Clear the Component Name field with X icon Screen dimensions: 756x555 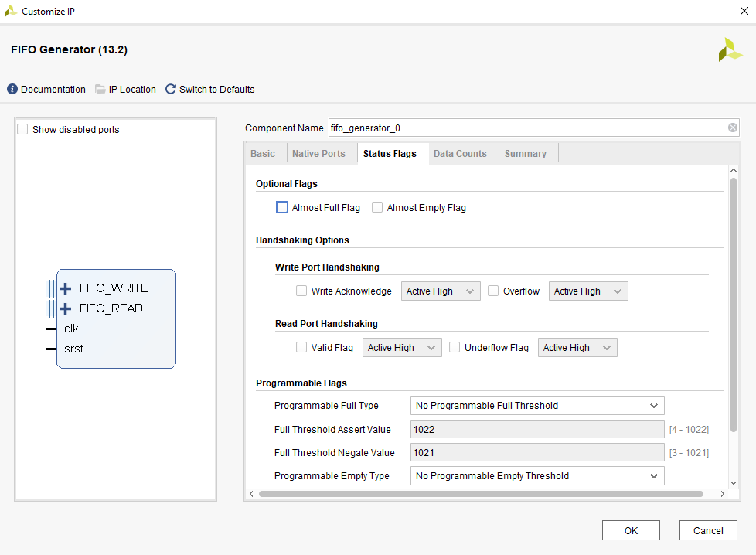(x=732, y=128)
